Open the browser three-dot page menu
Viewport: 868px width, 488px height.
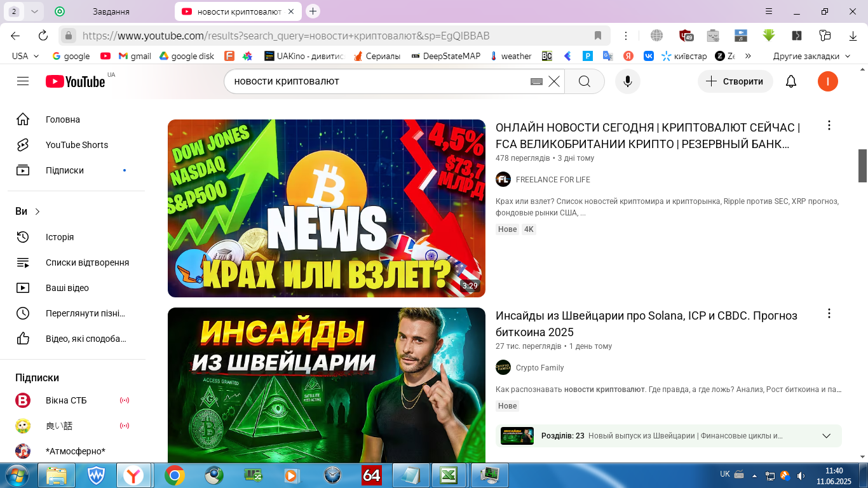coord(626,36)
